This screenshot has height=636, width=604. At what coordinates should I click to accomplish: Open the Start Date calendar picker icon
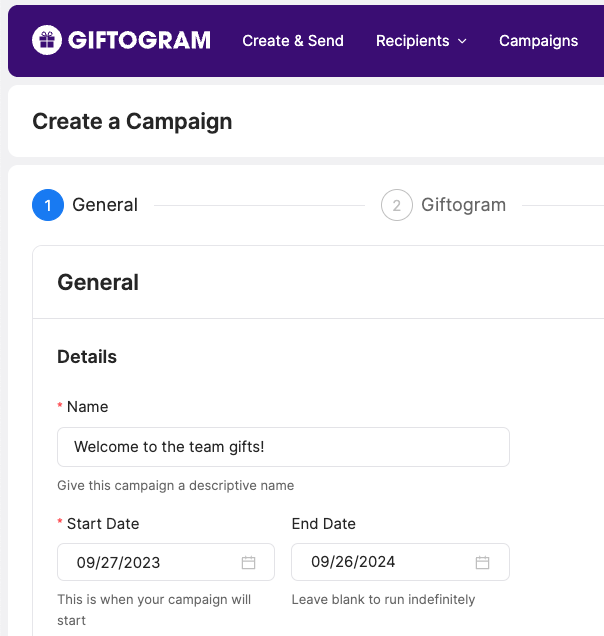coord(249,563)
